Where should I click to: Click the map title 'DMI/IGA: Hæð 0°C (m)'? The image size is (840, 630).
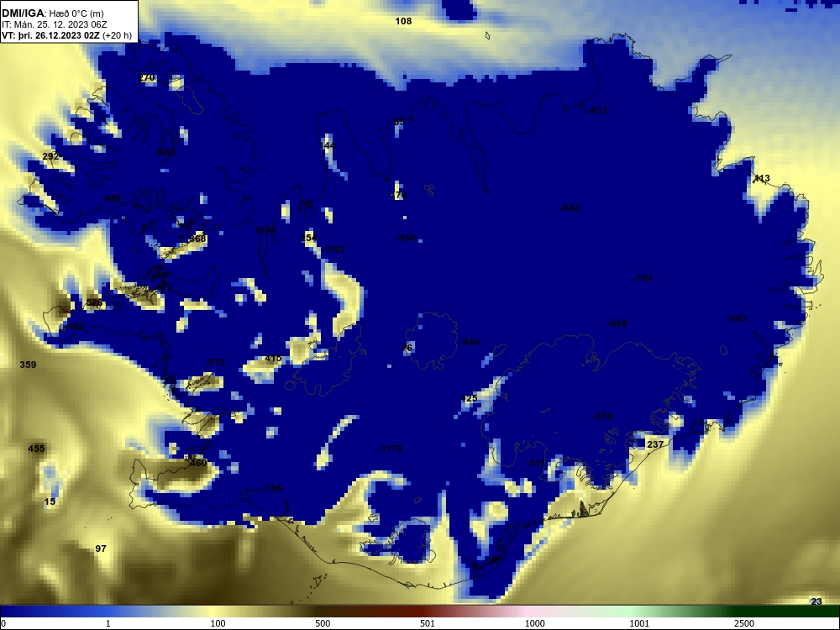(52, 13)
